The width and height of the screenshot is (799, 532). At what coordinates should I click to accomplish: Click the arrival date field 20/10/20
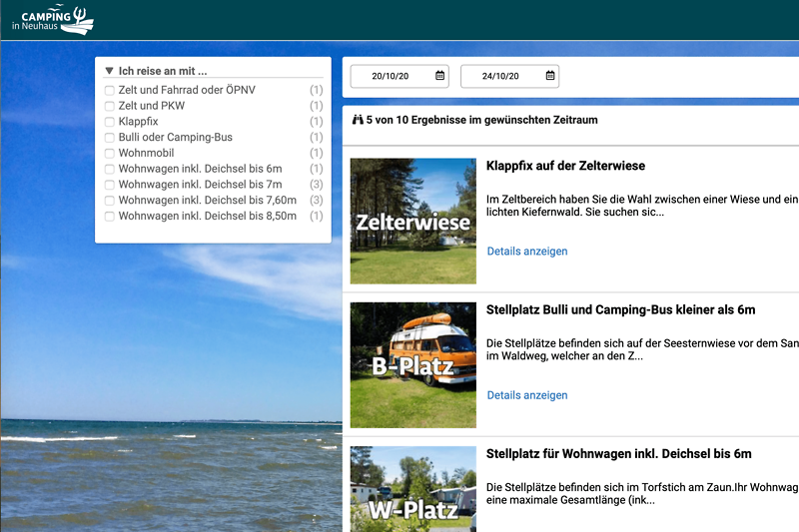click(x=399, y=77)
